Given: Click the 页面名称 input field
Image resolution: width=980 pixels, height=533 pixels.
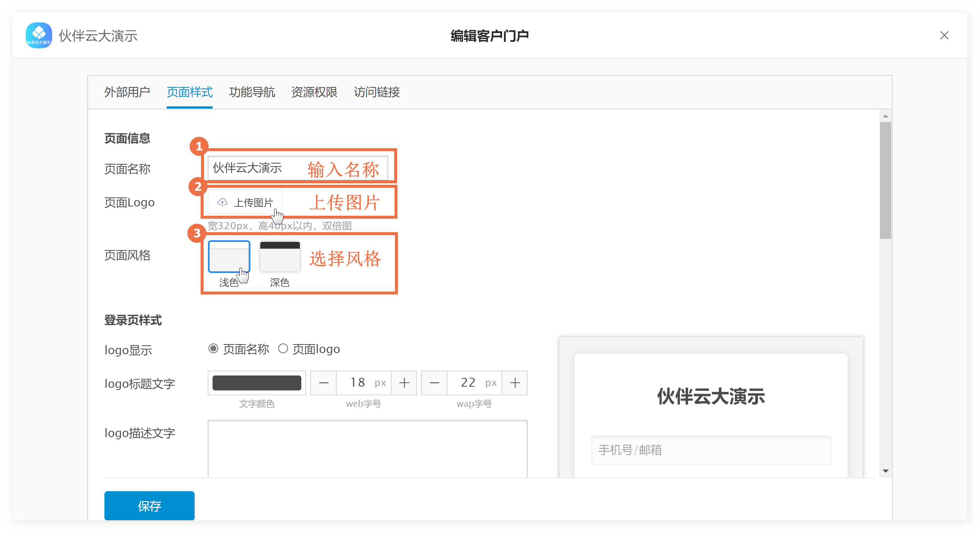Looking at the screenshot, I should point(298,168).
